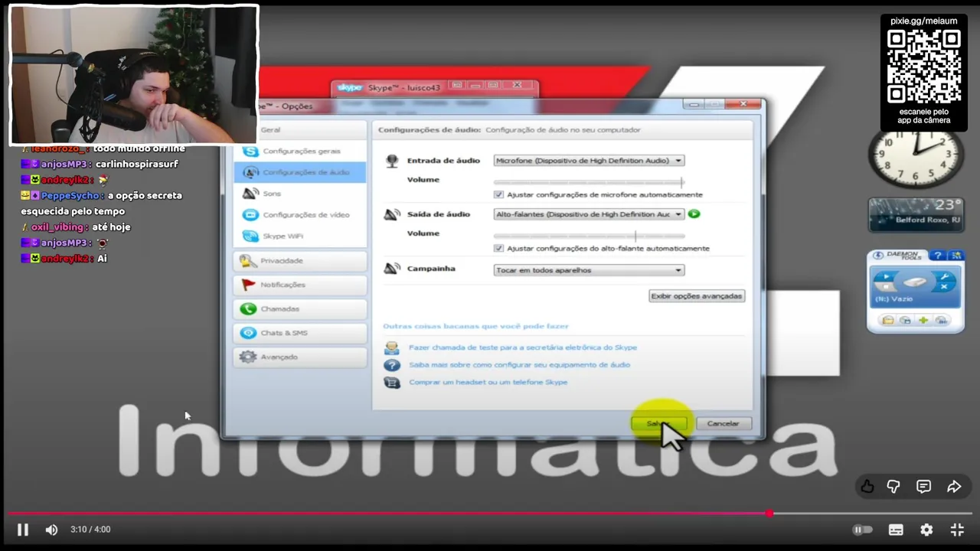
Task: Expand the Chats & SMS section
Action: [301, 333]
